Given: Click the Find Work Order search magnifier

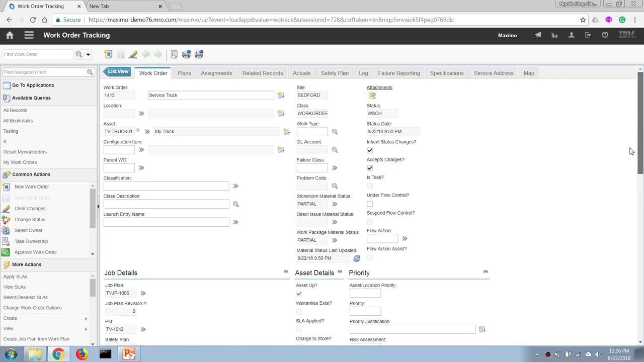Looking at the screenshot, I should click(79, 54).
